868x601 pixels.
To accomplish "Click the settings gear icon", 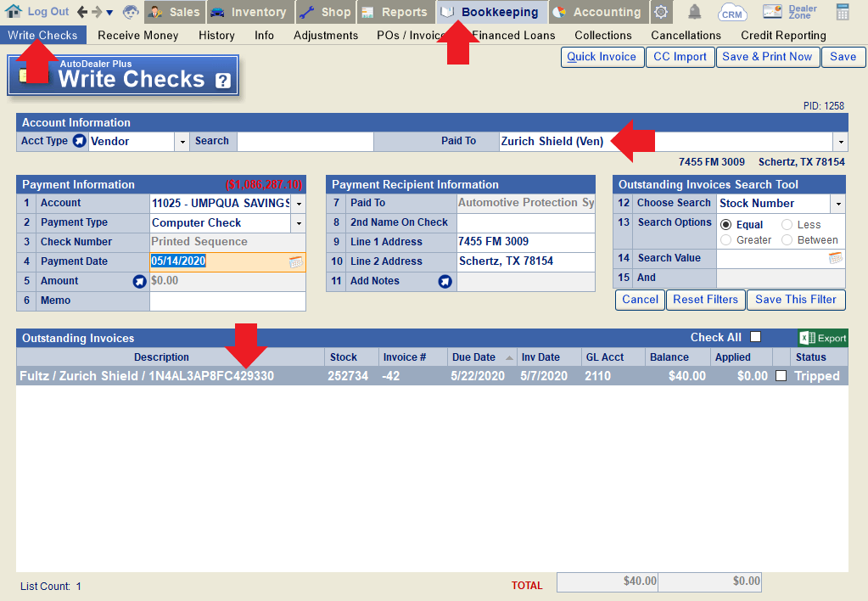I will coord(661,12).
